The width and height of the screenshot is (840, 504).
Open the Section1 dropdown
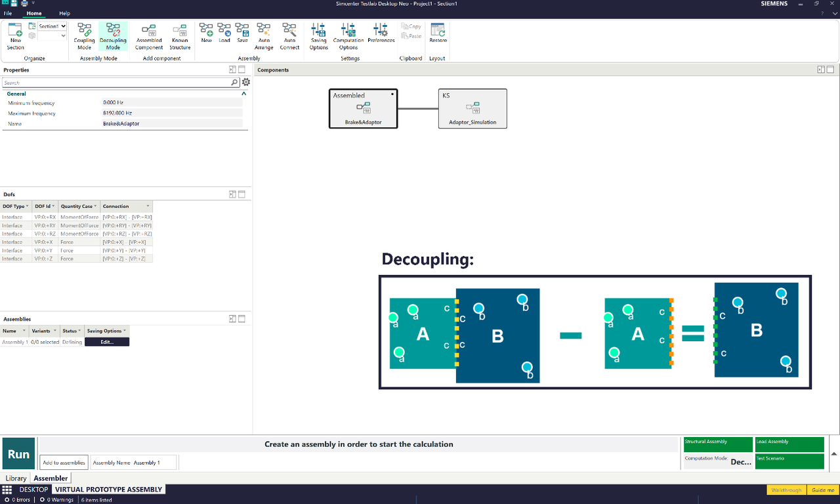[52, 26]
